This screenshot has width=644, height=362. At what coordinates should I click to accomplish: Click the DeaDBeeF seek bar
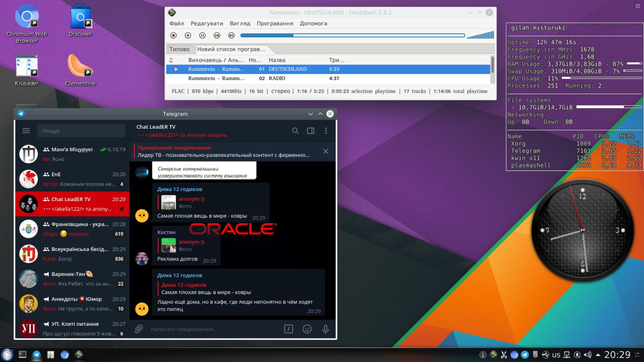tap(353, 35)
